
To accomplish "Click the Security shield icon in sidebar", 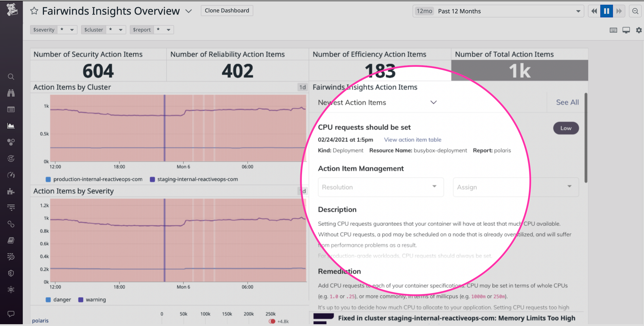I will [11, 273].
